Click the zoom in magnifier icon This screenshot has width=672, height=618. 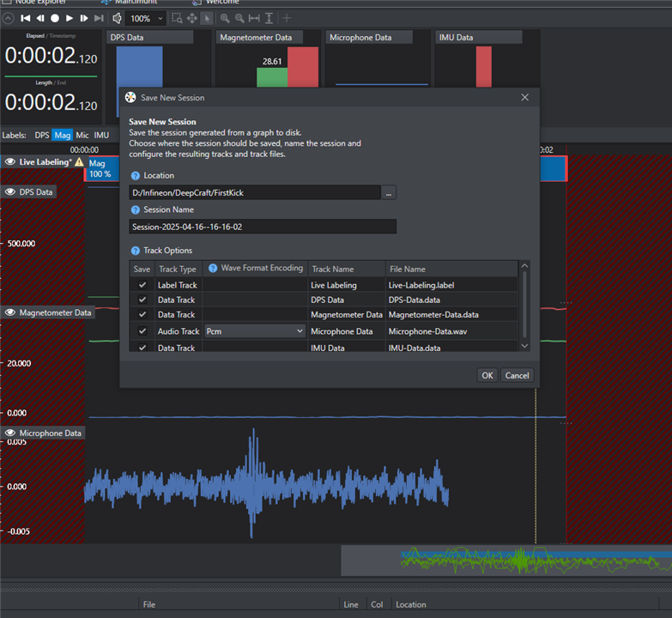point(225,18)
